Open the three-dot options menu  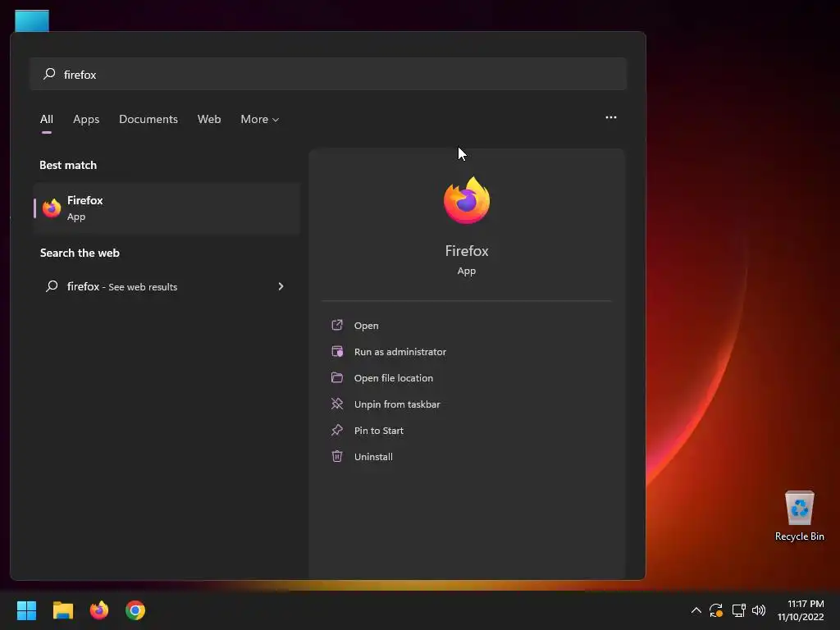pyautogui.click(x=610, y=117)
